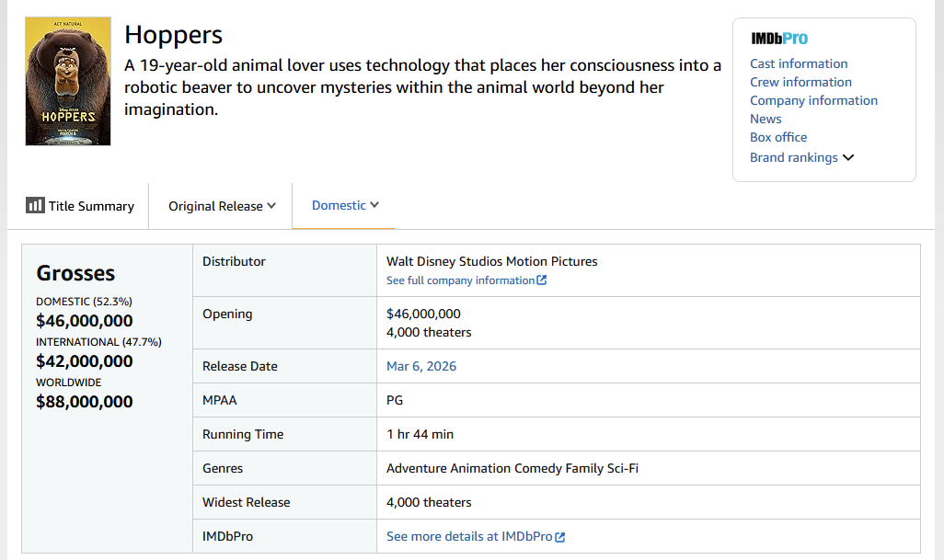Click external-link icon after 'See full company information'
This screenshot has width=944, height=560.
tap(542, 280)
